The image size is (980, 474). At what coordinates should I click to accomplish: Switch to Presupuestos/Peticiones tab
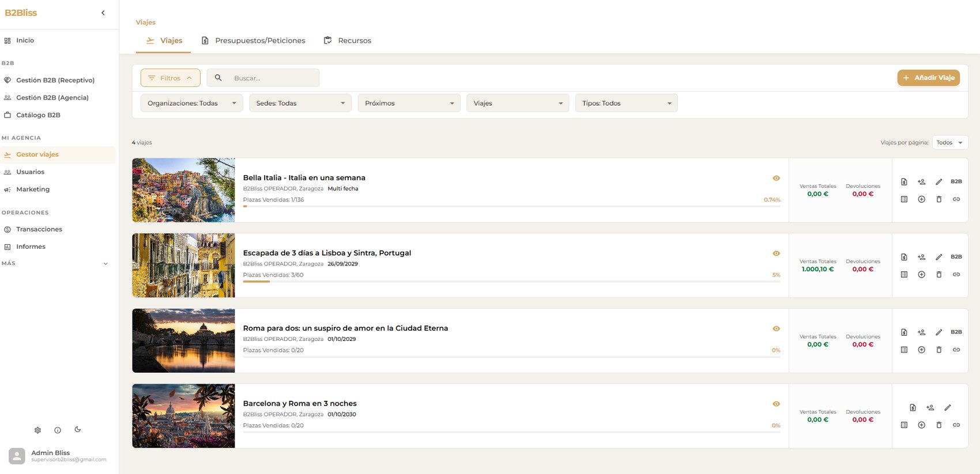click(253, 41)
